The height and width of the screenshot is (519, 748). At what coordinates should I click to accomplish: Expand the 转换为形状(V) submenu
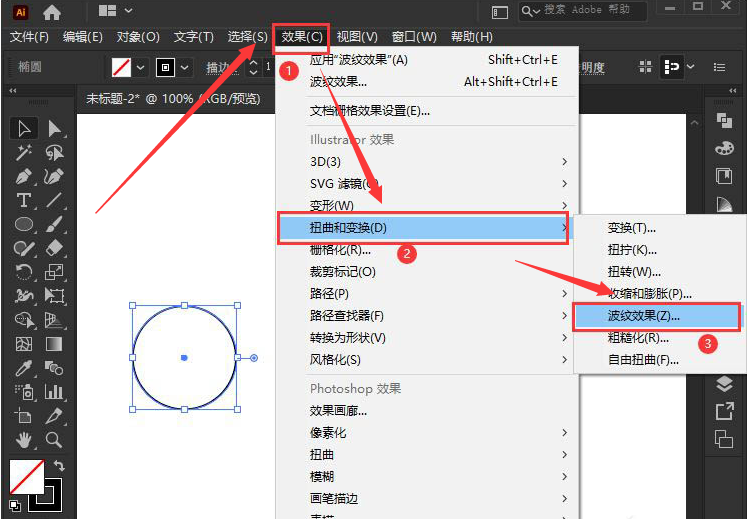[564, 337]
